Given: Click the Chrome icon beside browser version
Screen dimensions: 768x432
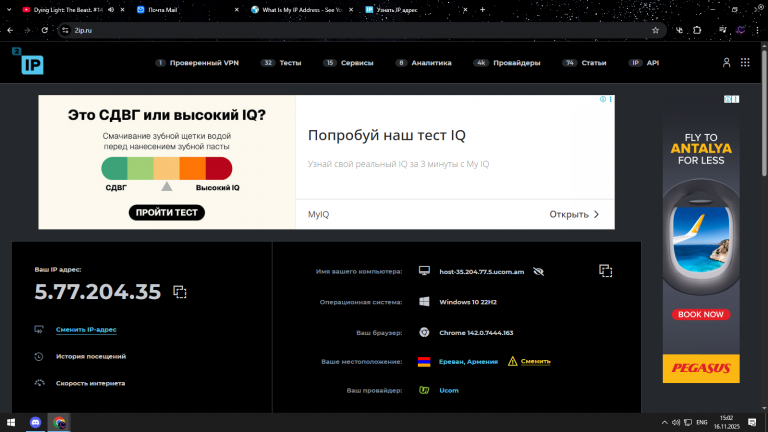Looking at the screenshot, I should point(424,333).
